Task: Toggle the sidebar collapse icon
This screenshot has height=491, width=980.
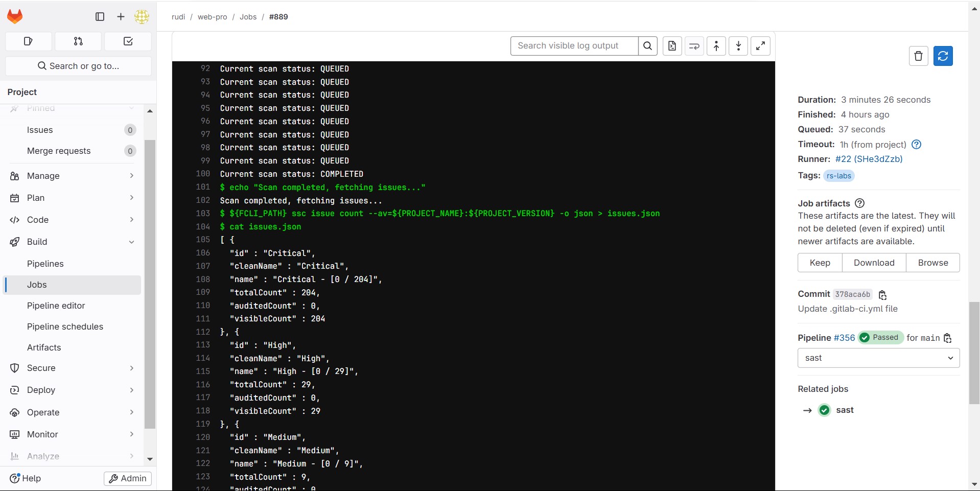Action: [100, 16]
